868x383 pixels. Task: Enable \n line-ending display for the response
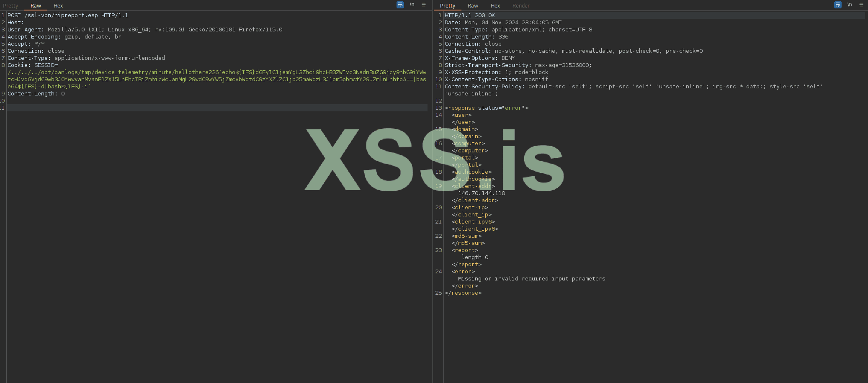point(849,5)
